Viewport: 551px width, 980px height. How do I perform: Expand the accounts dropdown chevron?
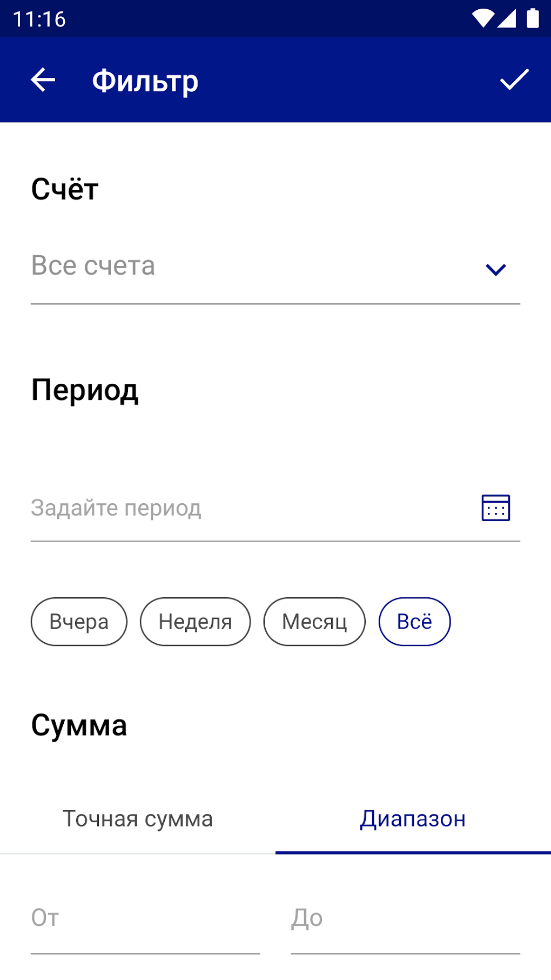495,269
